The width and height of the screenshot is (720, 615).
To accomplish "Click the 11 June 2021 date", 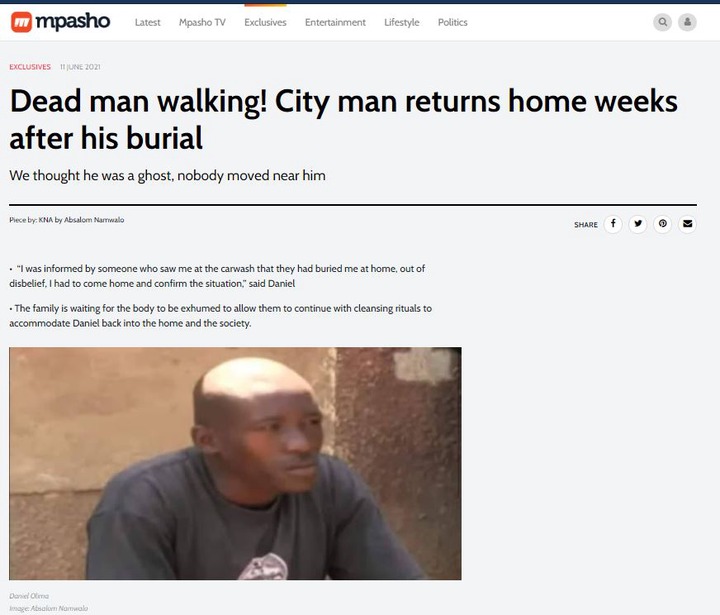I will [80, 67].
